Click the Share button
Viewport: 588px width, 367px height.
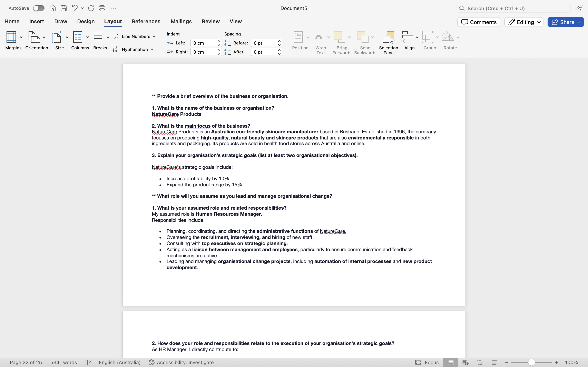point(563,22)
